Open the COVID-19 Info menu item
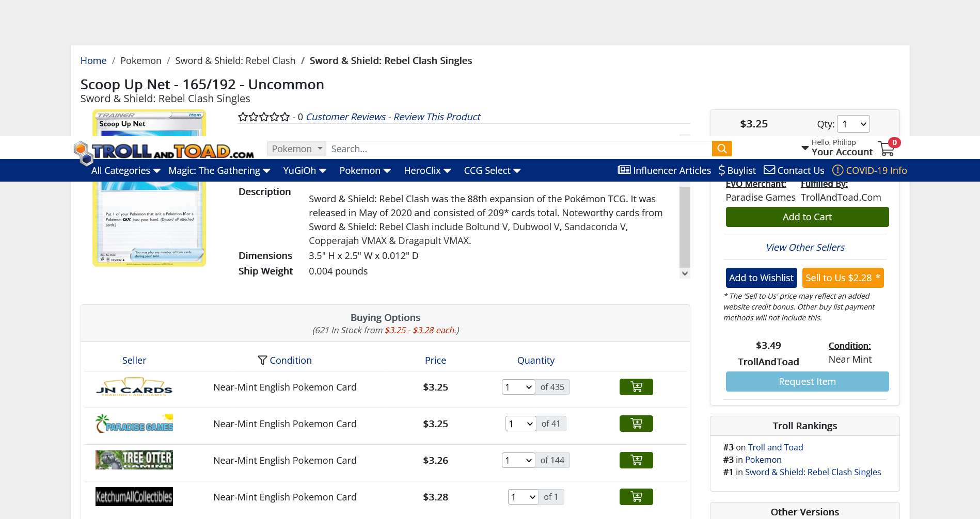Image resolution: width=980 pixels, height=519 pixels. tap(870, 170)
